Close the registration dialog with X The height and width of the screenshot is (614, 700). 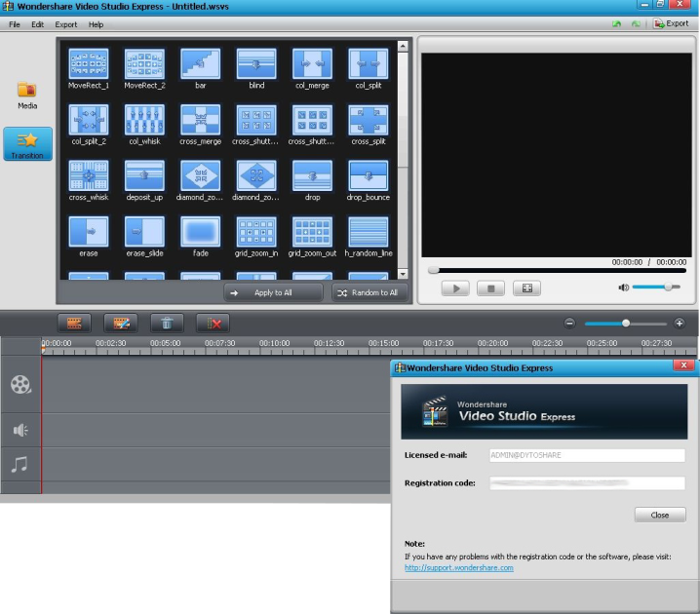point(683,365)
